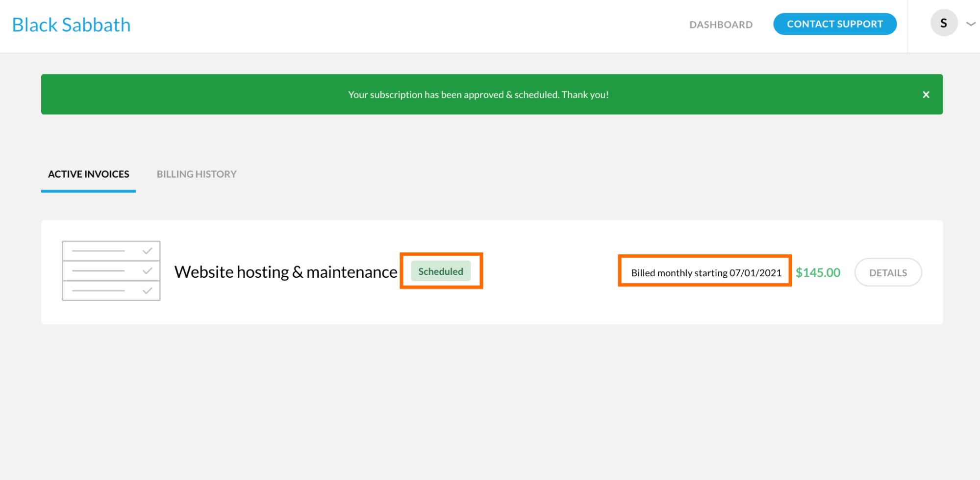
Task: Click top checkmark in invoice icon
Action: [147, 251]
